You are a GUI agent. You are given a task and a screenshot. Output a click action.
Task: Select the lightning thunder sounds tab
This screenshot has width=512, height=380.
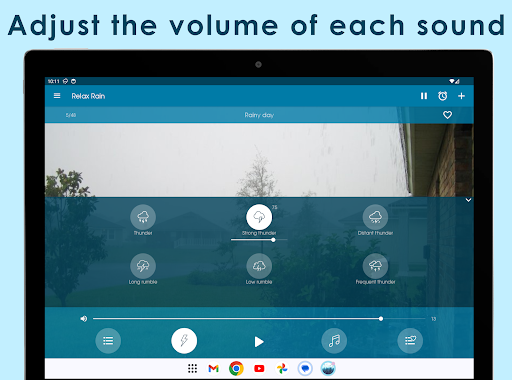click(x=184, y=341)
